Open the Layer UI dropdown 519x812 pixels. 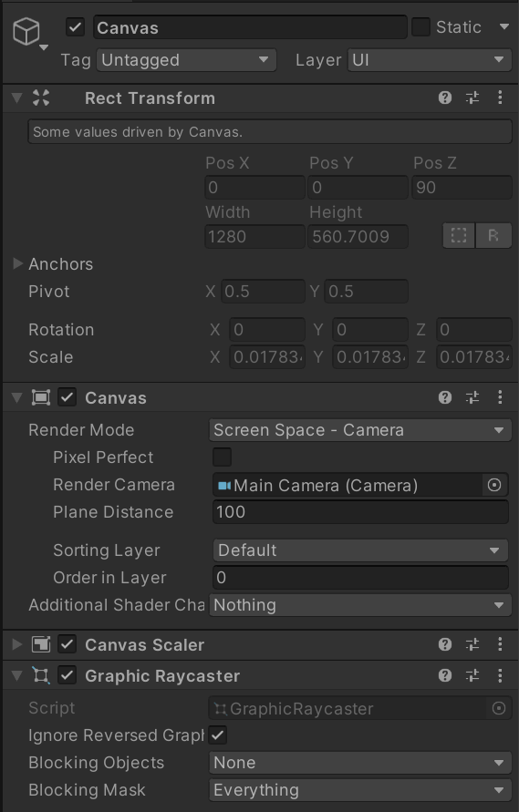click(x=430, y=60)
